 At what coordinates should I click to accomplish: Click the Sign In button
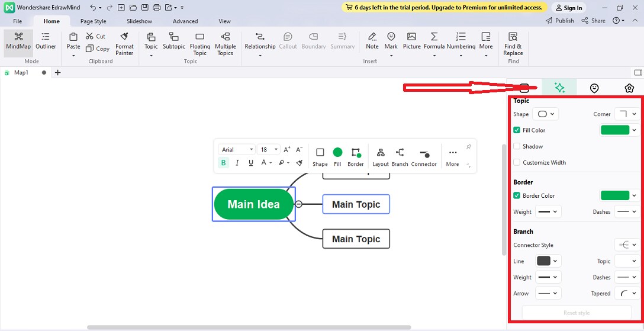569,8
